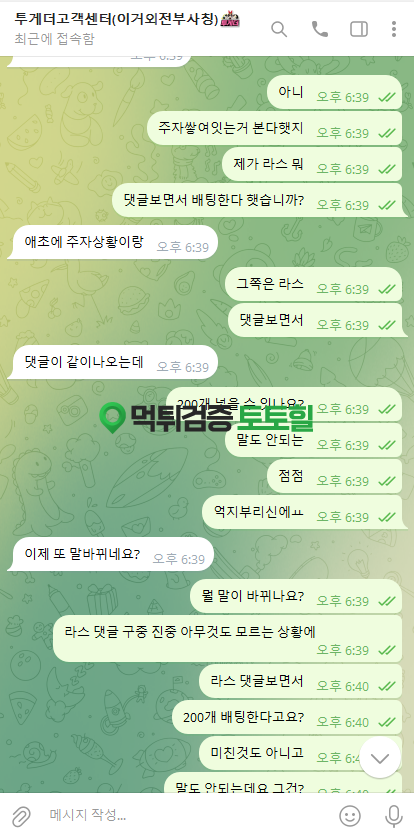
Task: Toggle the side panel icon
Action: (359, 29)
